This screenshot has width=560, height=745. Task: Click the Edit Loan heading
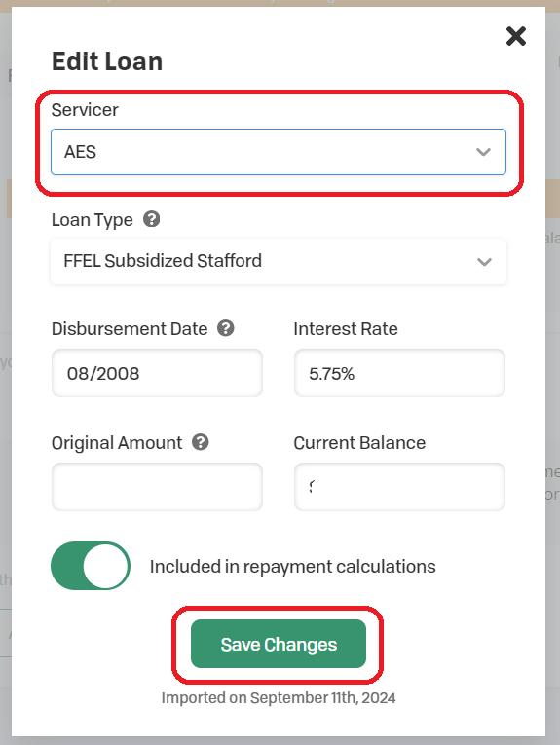coord(107,61)
